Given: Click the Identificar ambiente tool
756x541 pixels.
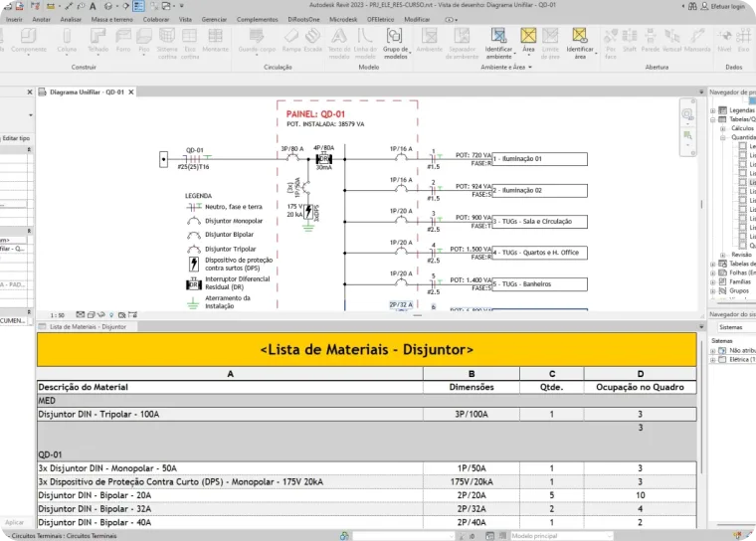Looking at the screenshot, I should [x=498, y=44].
